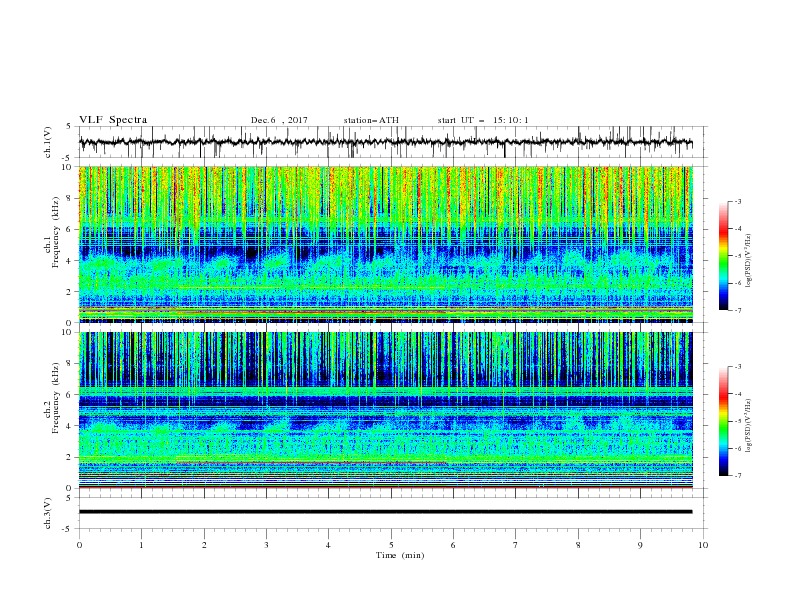The height and width of the screenshot is (612, 792).
Task: Click the "-7" tick on the upper colorbar
Action: tap(737, 310)
